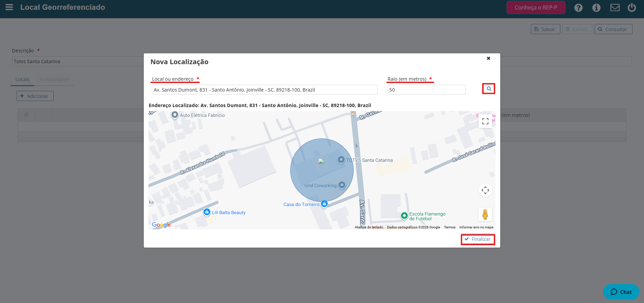Click the Street View pegman icon
This screenshot has width=644, height=303.
tap(485, 214)
